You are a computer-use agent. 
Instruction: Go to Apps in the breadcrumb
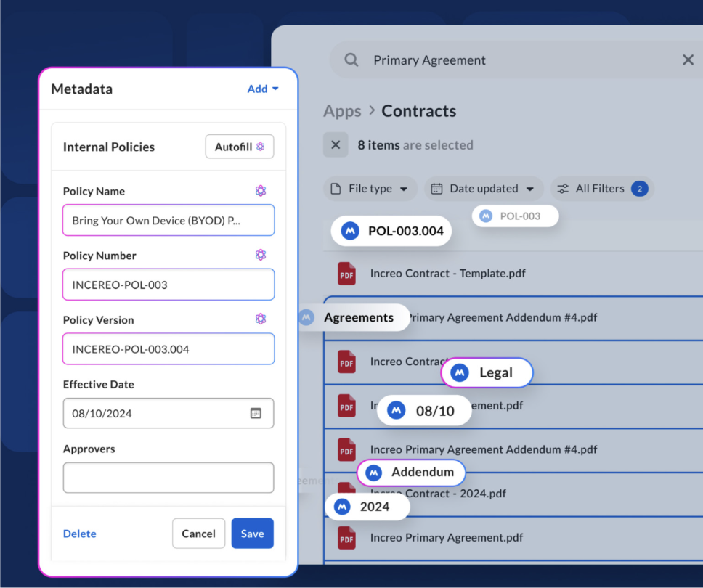coord(342,111)
